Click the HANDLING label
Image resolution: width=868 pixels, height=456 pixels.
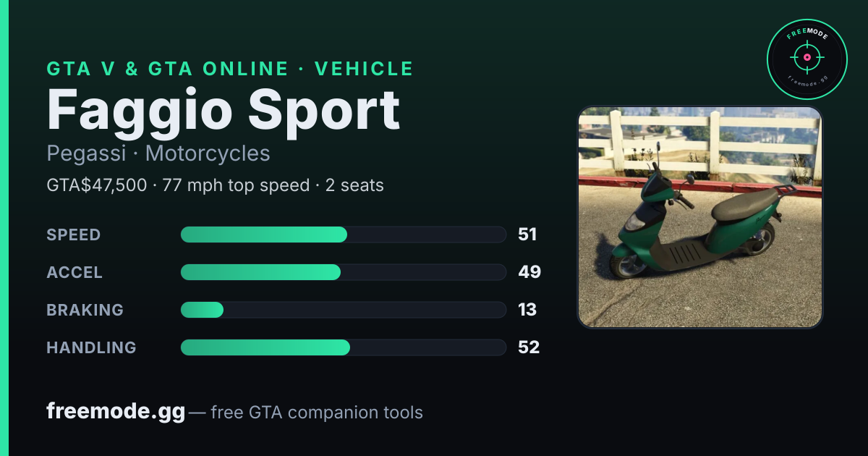[x=91, y=347]
